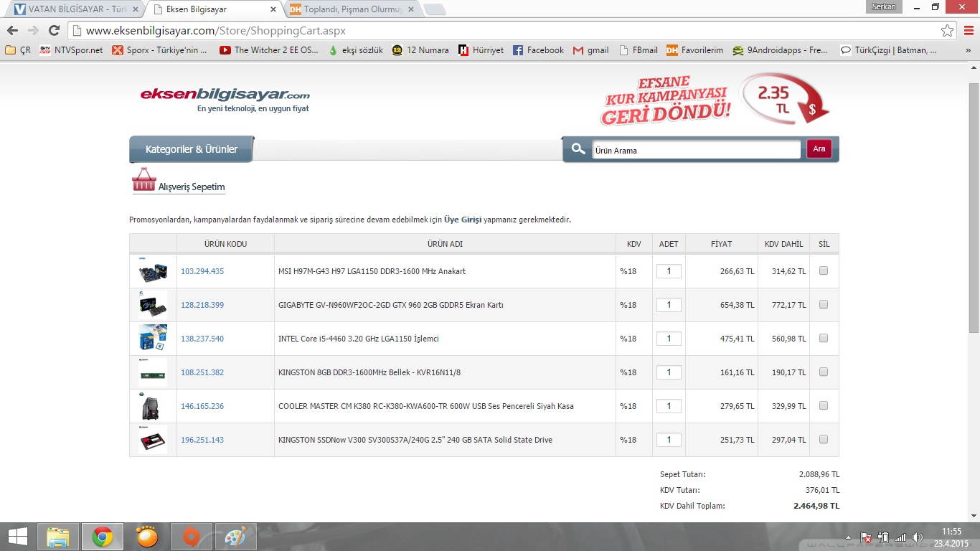This screenshot has width=980, height=551.
Task: Open the volume icon in system tray
Action: click(917, 537)
